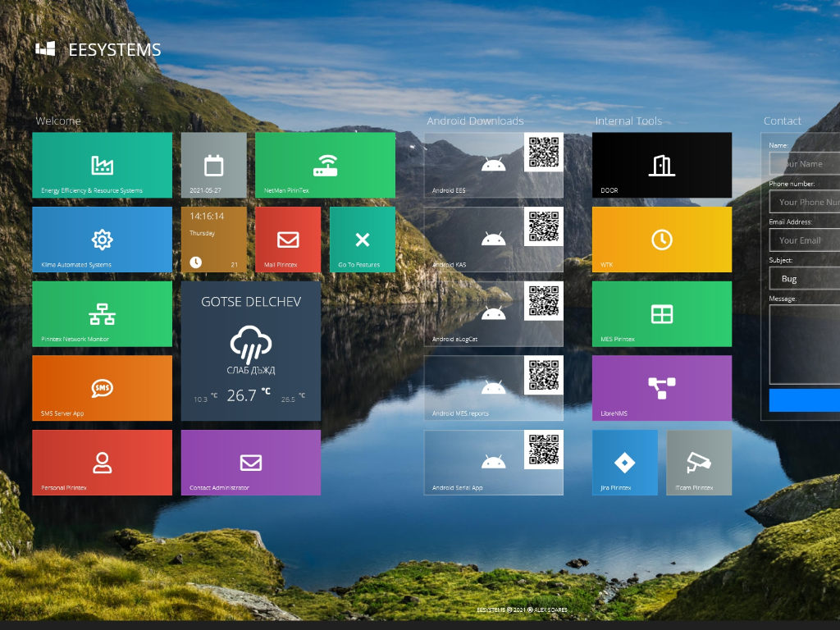Image resolution: width=840 pixels, height=630 pixels.
Task: Open Energy Efficiency & Resource Systems tile
Action: click(103, 165)
